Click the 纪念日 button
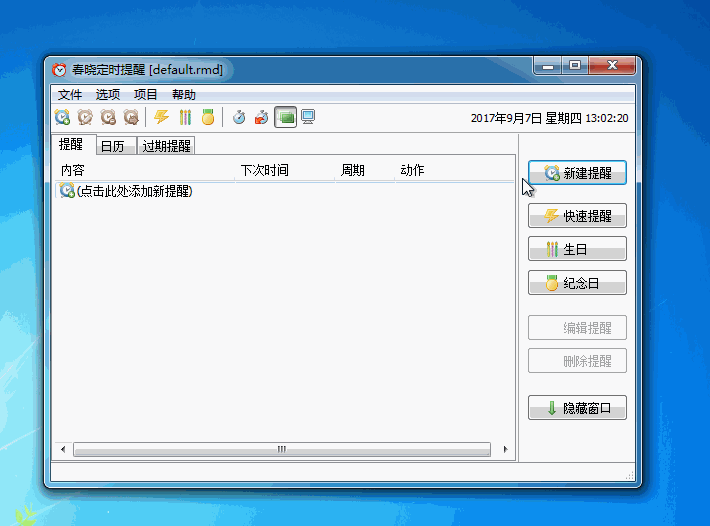 click(x=577, y=283)
